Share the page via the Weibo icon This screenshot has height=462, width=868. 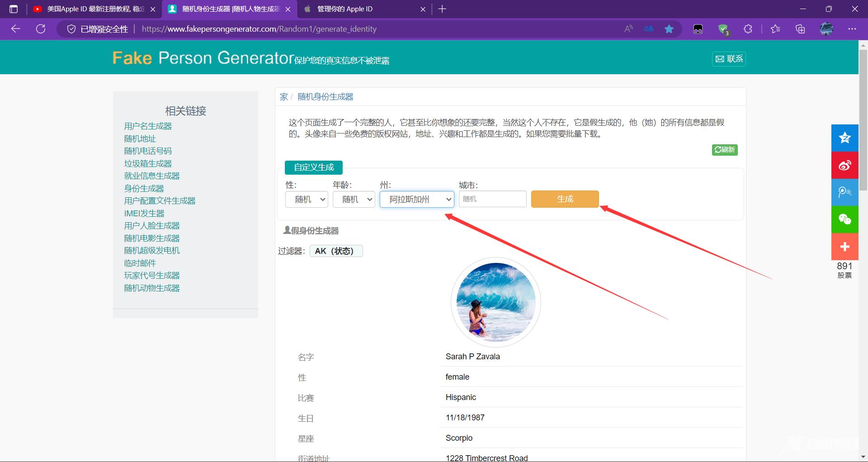pyautogui.click(x=844, y=165)
